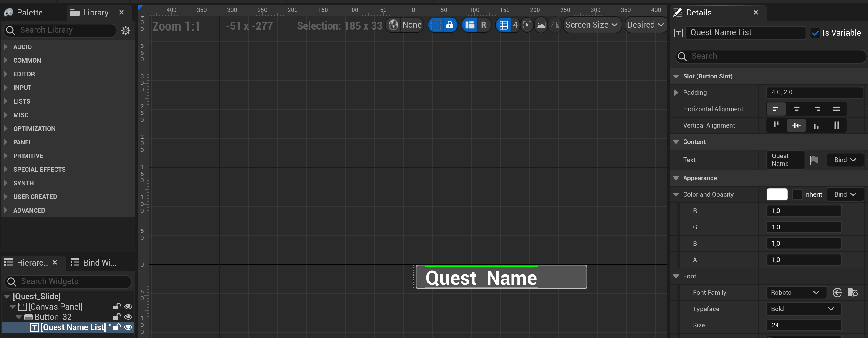868x338 pixels.
Task: Browse to font asset in Content Browser
Action: point(853,293)
